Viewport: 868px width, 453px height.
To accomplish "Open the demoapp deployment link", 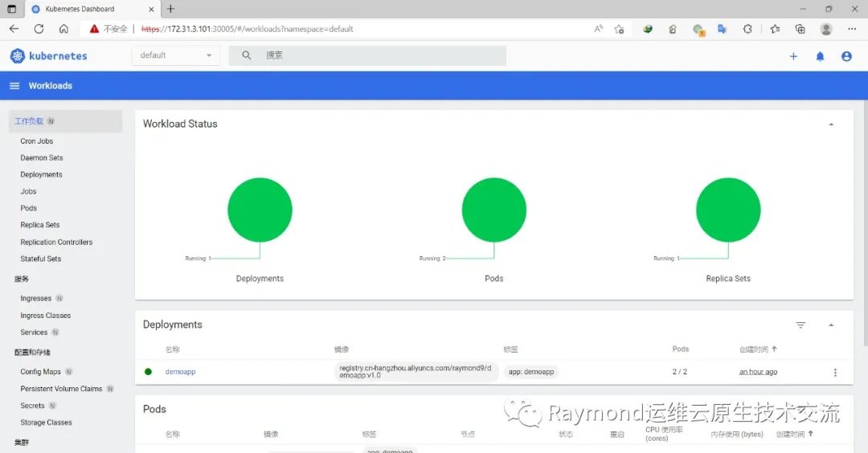I will click(x=180, y=372).
